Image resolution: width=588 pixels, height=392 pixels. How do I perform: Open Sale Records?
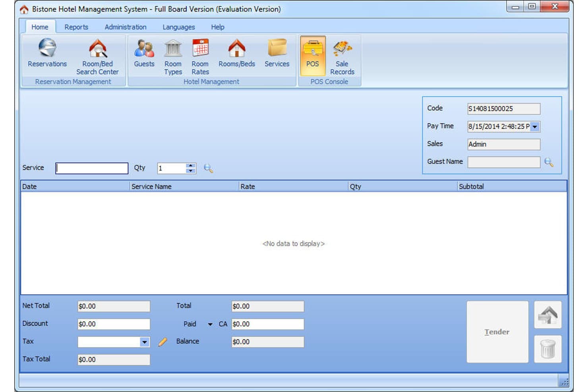click(x=342, y=56)
